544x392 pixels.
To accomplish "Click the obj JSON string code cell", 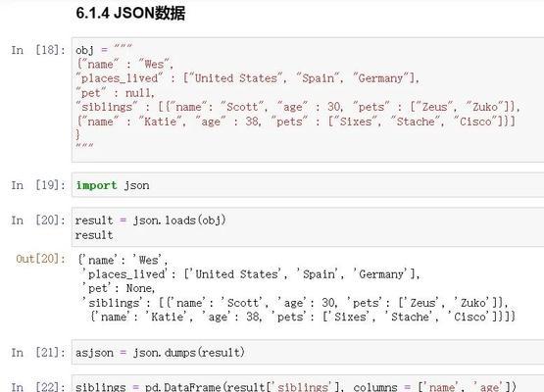I will (308, 100).
